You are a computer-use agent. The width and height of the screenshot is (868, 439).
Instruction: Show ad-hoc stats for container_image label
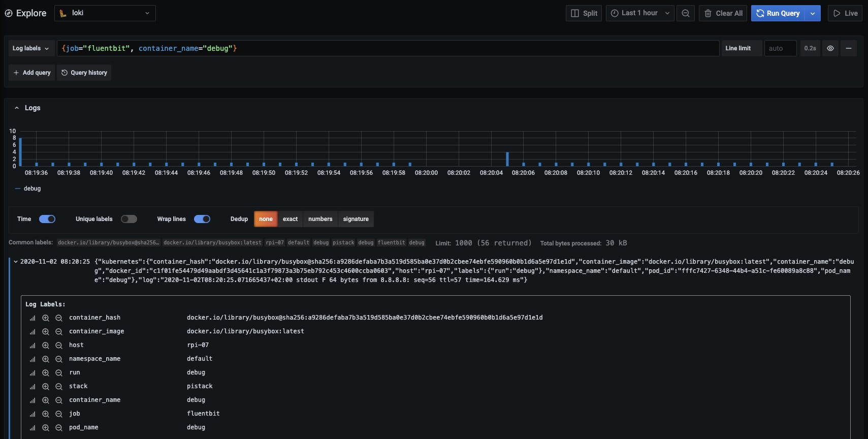coord(33,332)
